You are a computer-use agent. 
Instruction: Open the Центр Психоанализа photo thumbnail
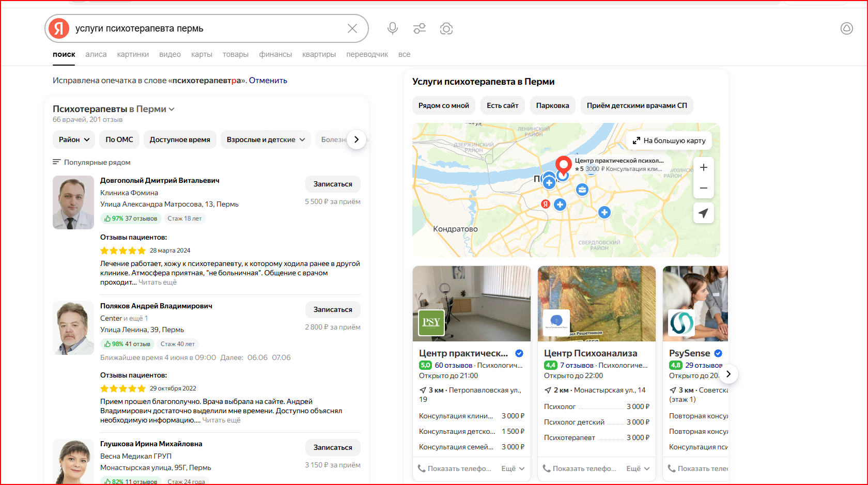click(596, 304)
